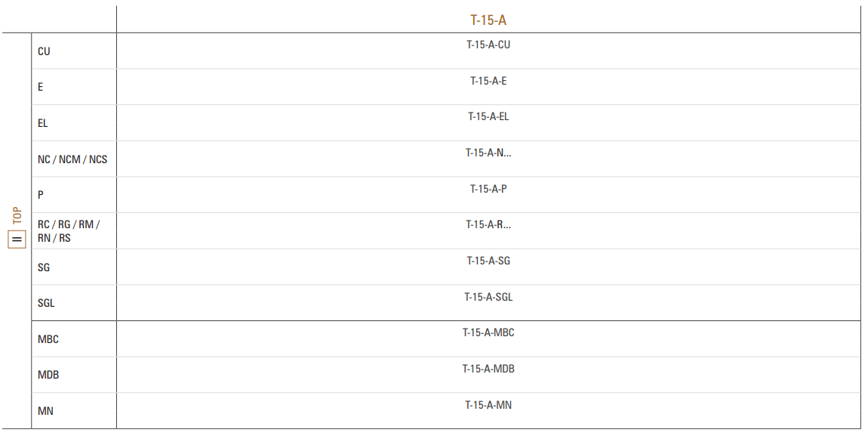
Task: Open the T-15-A-SGL entry
Action: [488, 297]
